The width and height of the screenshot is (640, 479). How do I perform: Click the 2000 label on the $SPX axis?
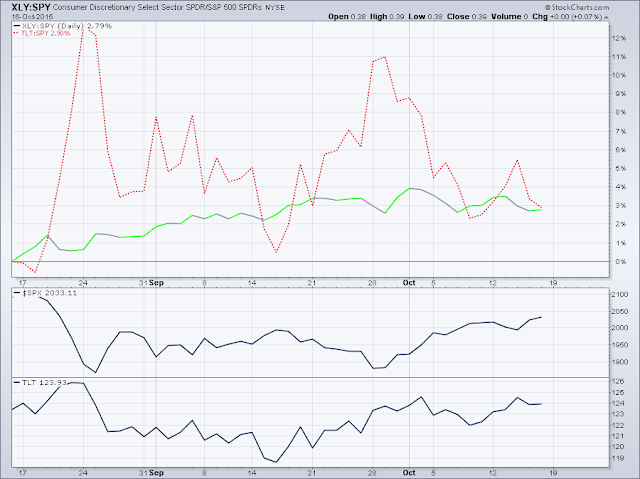[620, 328]
